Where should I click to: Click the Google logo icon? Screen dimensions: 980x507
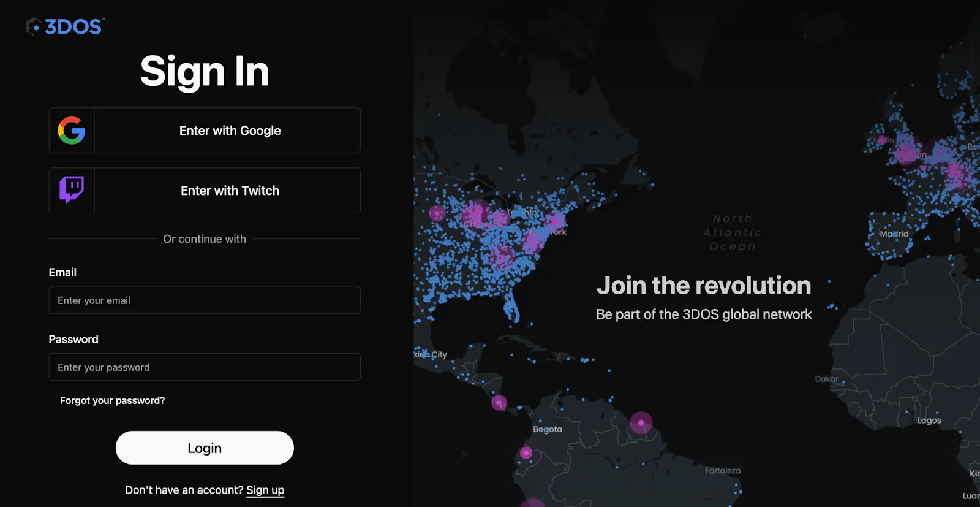tap(72, 131)
